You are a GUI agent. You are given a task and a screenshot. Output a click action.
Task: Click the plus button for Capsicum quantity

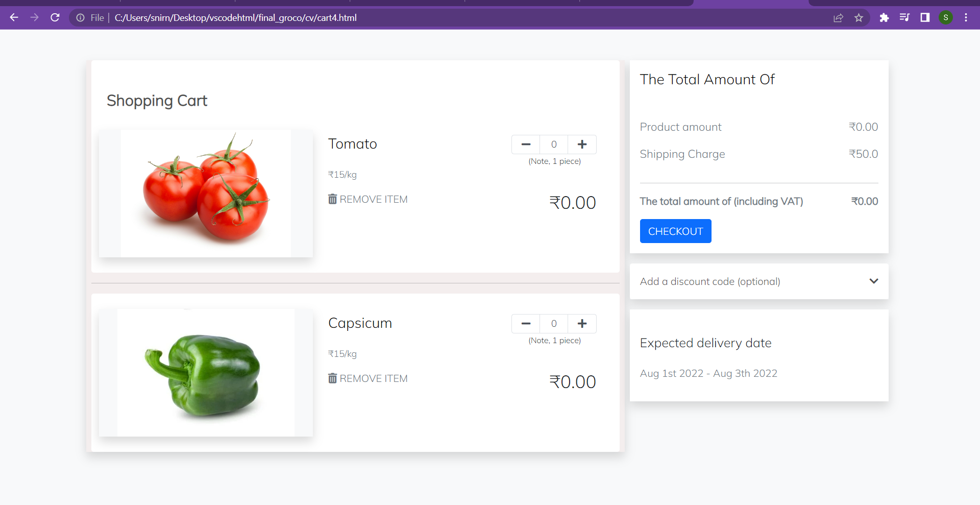point(582,324)
